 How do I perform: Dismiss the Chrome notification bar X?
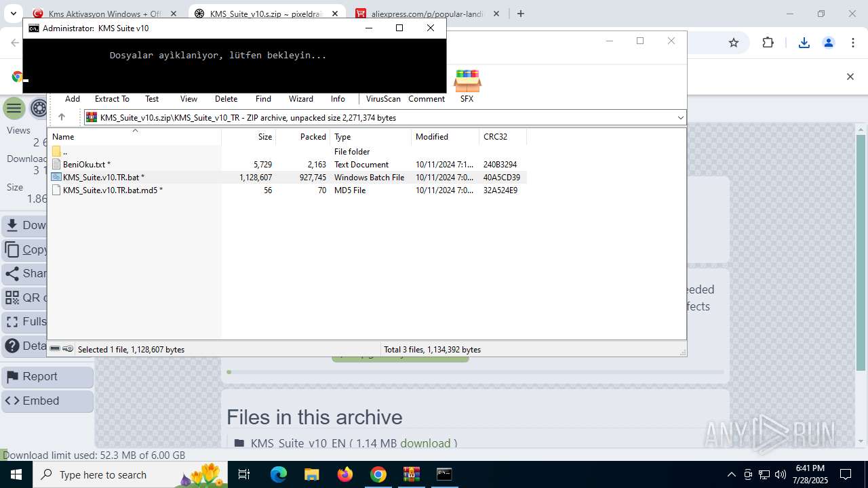pos(850,77)
